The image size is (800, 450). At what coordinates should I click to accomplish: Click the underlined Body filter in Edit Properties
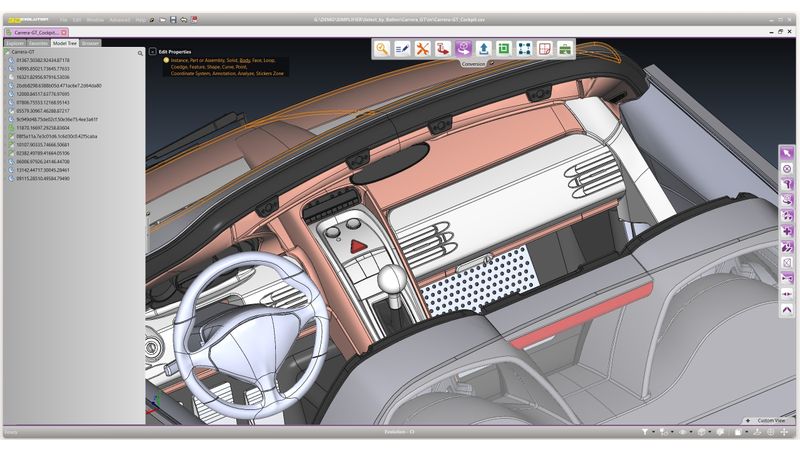point(245,60)
